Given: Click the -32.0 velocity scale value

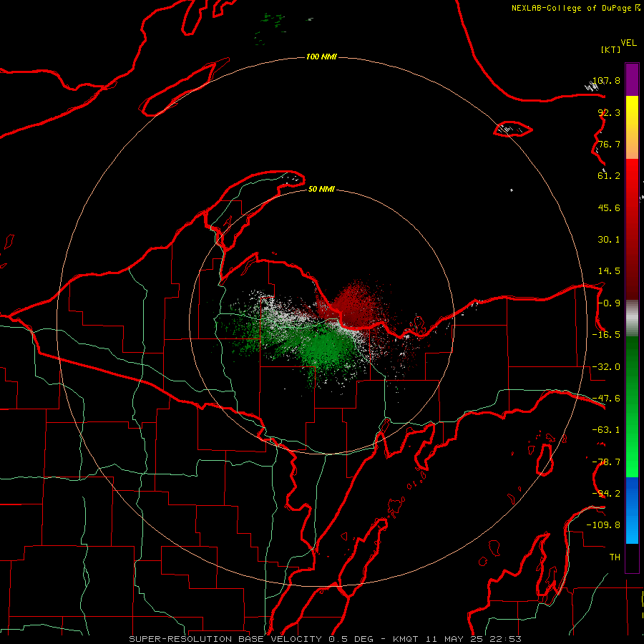Looking at the screenshot, I should point(606,367).
